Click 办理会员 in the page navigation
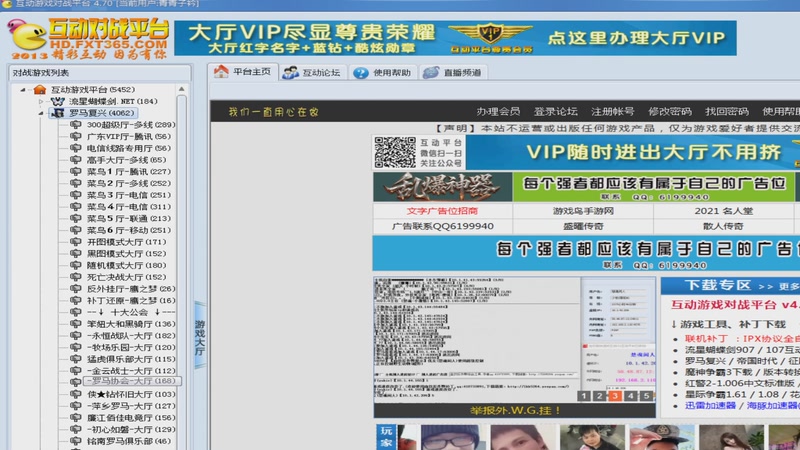 tap(498, 111)
